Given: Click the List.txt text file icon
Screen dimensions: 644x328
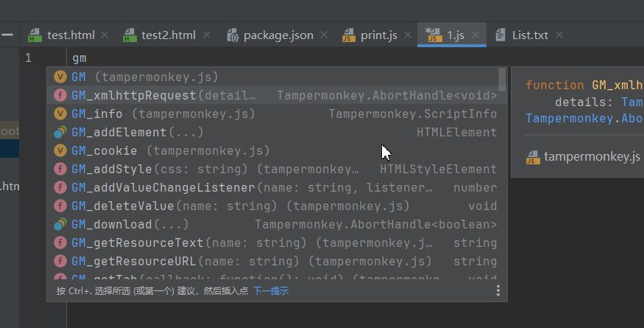Looking at the screenshot, I should pyautogui.click(x=500, y=35).
